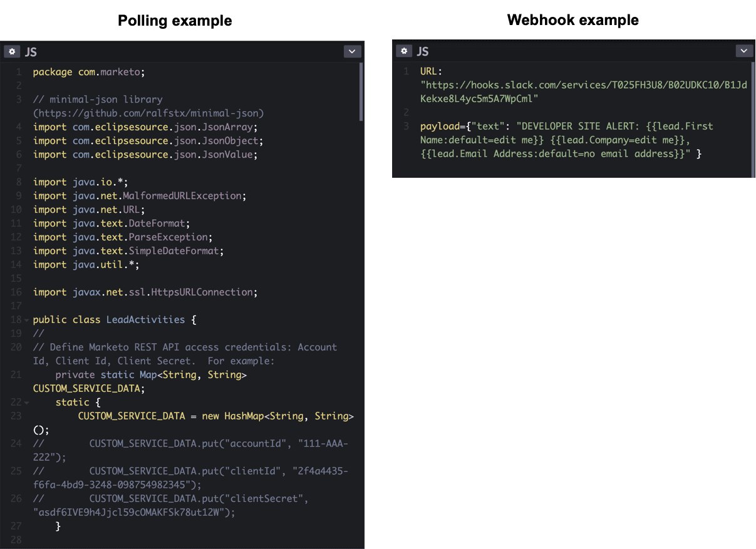The width and height of the screenshot is (756, 549).
Task: Click 'import java.util.*;' line
Action: click(x=86, y=265)
